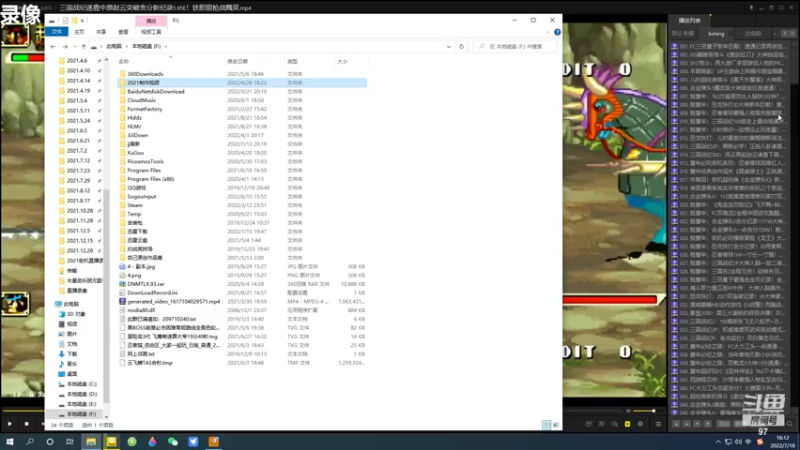Open the clock and date in system tray

(x=783, y=442)
